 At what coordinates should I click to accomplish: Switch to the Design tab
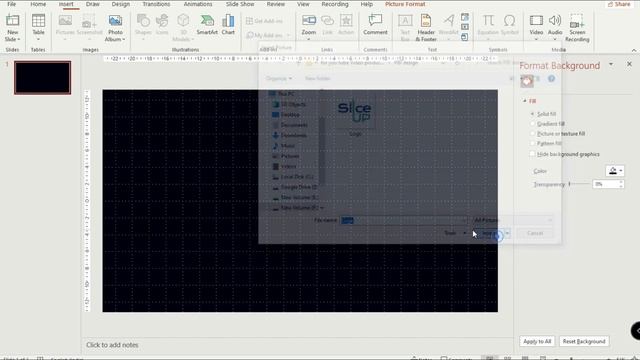(121, 4)
